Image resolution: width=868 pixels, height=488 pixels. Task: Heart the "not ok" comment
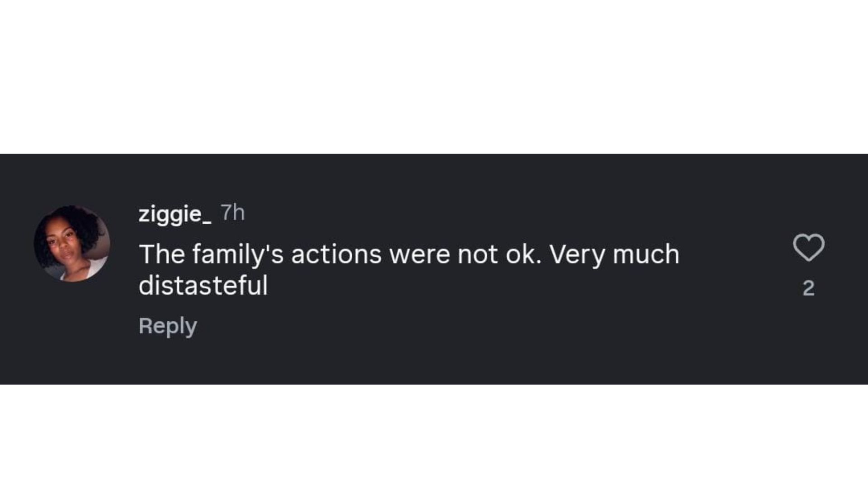(808, 248)
